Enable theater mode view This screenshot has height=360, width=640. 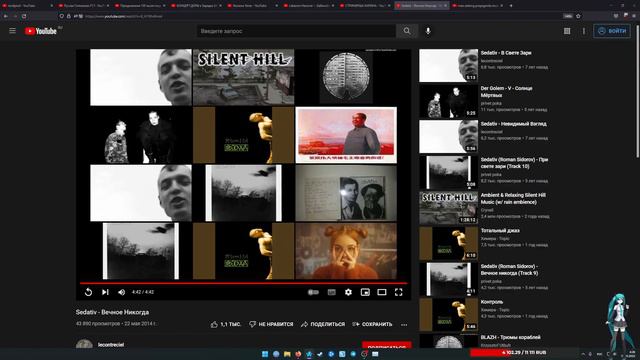[382, 292]
